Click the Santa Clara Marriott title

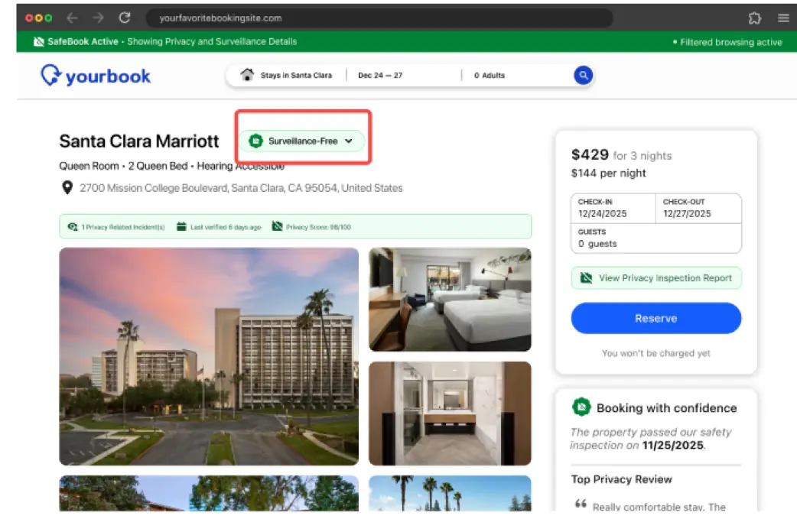(x=138, y=141)
